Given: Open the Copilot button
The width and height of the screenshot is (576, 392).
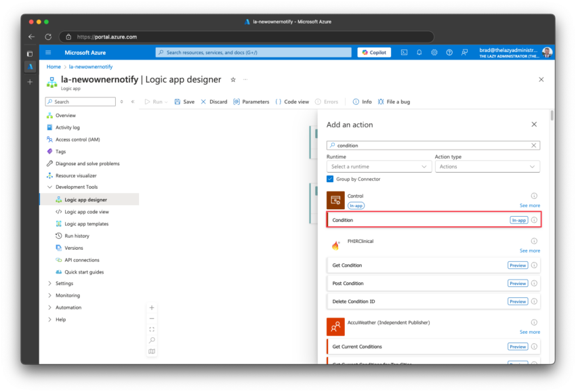Looking at the screenshot, I should (x=374, y=53).
